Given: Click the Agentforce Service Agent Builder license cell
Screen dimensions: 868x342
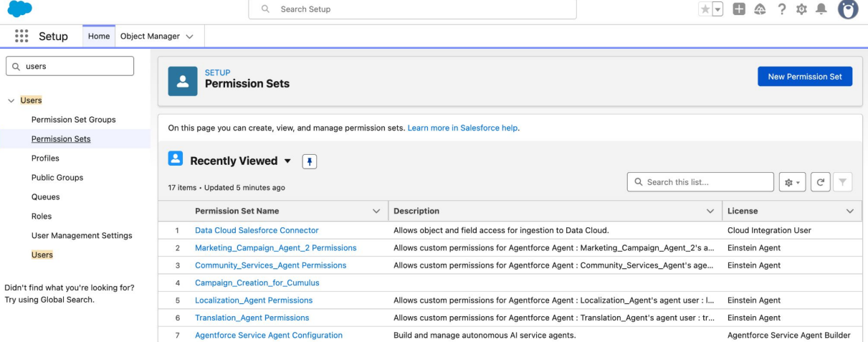Looking at the screenshot, I should (788, 336).
